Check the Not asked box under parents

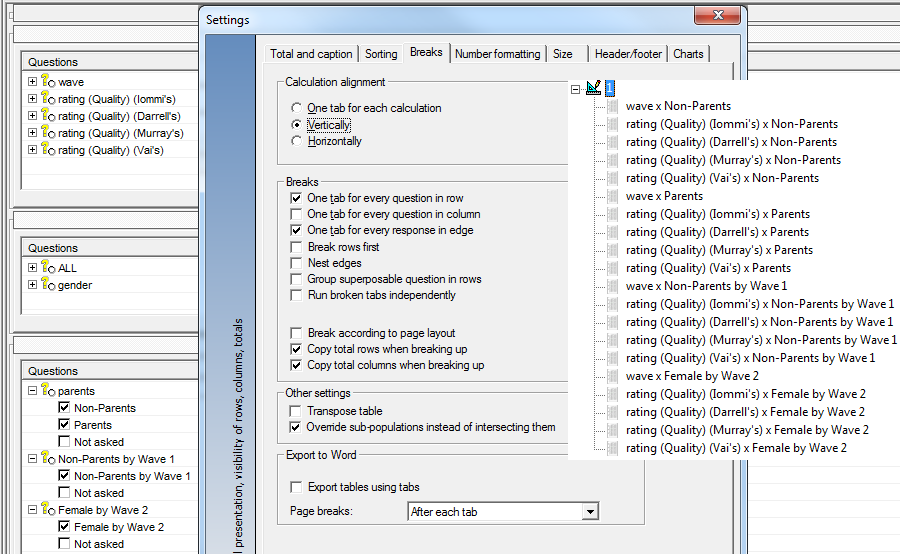[x=64, y=441]
